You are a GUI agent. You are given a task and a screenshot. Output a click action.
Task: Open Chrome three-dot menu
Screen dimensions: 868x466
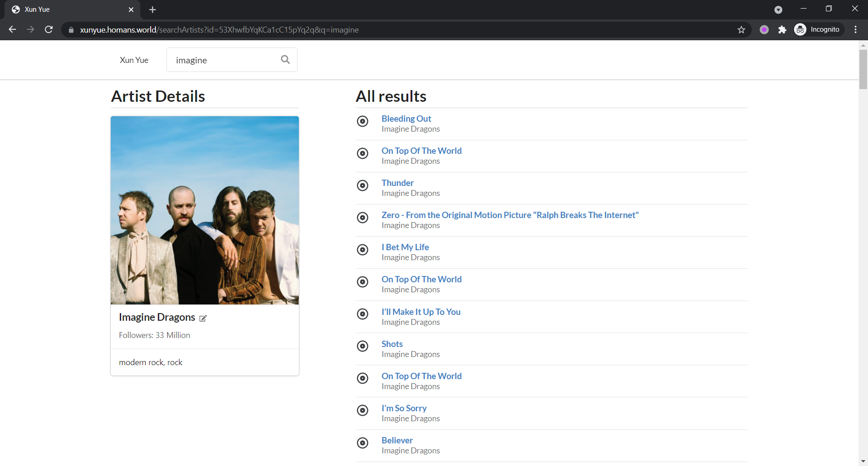855,29
